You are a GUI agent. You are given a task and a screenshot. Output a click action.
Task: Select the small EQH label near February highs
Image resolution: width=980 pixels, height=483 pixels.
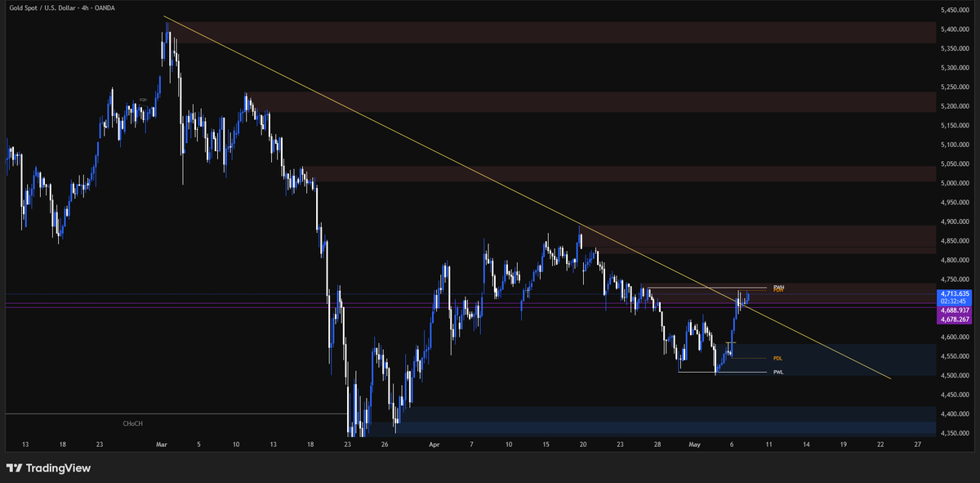142,100
